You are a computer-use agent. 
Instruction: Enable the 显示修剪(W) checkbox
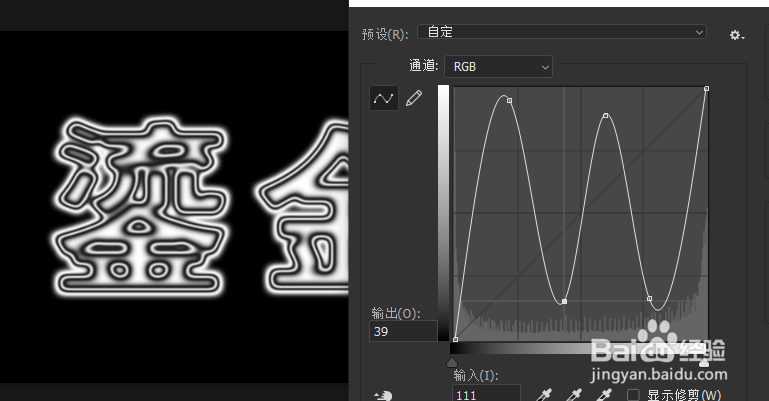coord(633,395)
